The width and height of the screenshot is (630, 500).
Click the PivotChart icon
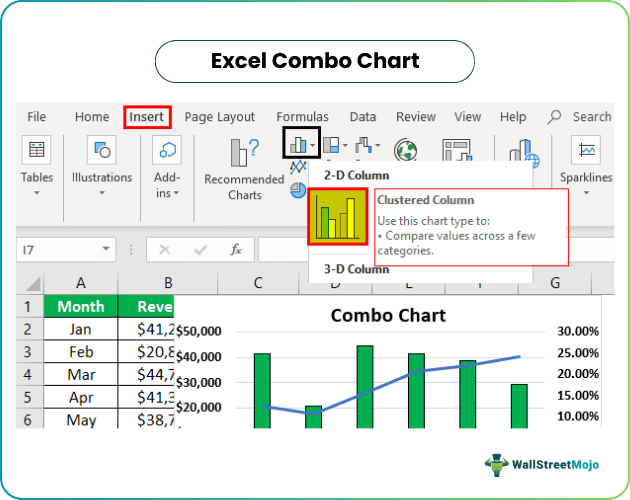point(456,150)
